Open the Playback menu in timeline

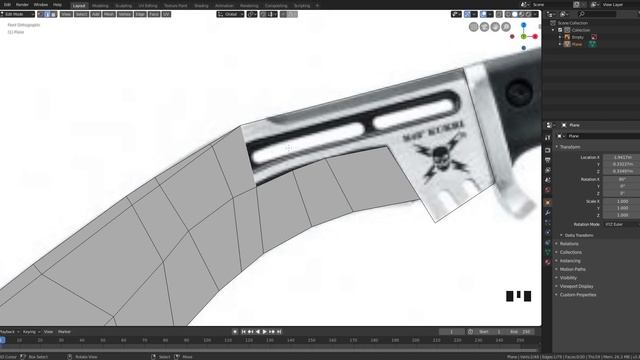point(9,332)
